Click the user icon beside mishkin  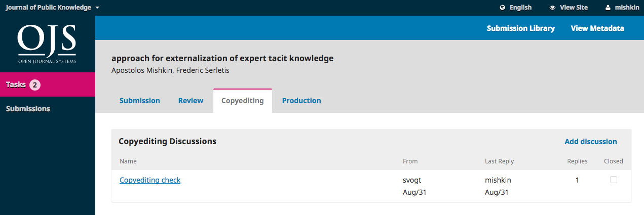(608, 8)
